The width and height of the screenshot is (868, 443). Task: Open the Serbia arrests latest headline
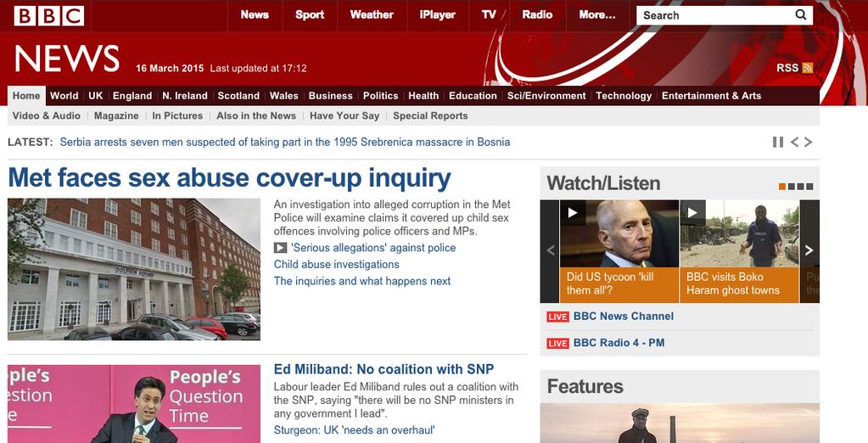pyautogui.click(x=285, y=143)
